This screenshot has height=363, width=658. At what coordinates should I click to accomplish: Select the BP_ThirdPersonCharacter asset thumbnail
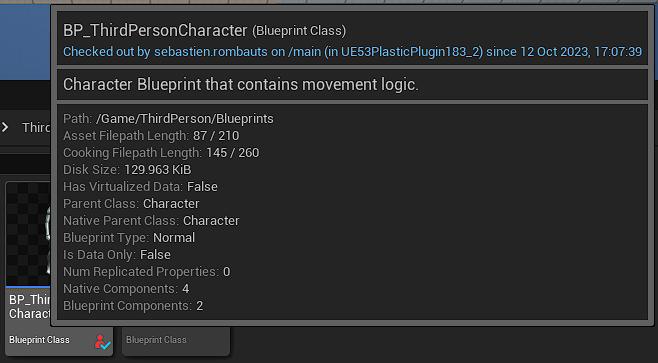pos(28,234)
